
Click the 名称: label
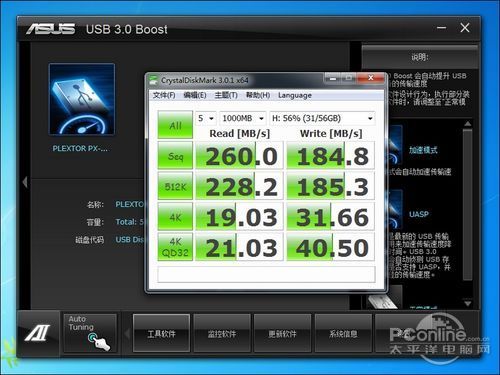96,204
